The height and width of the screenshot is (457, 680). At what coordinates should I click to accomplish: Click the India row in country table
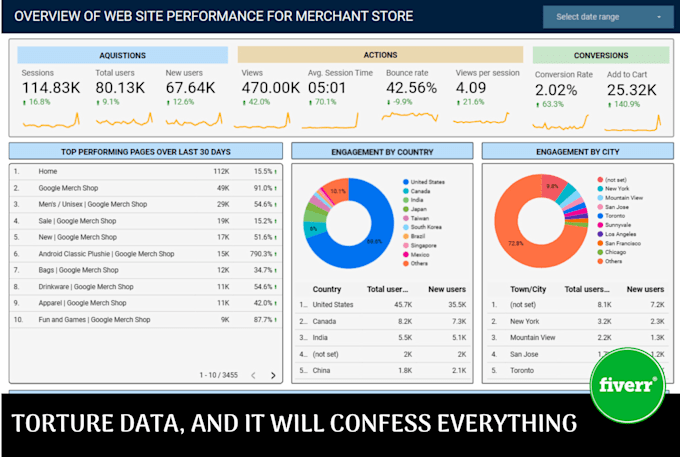tap(382, 338)
